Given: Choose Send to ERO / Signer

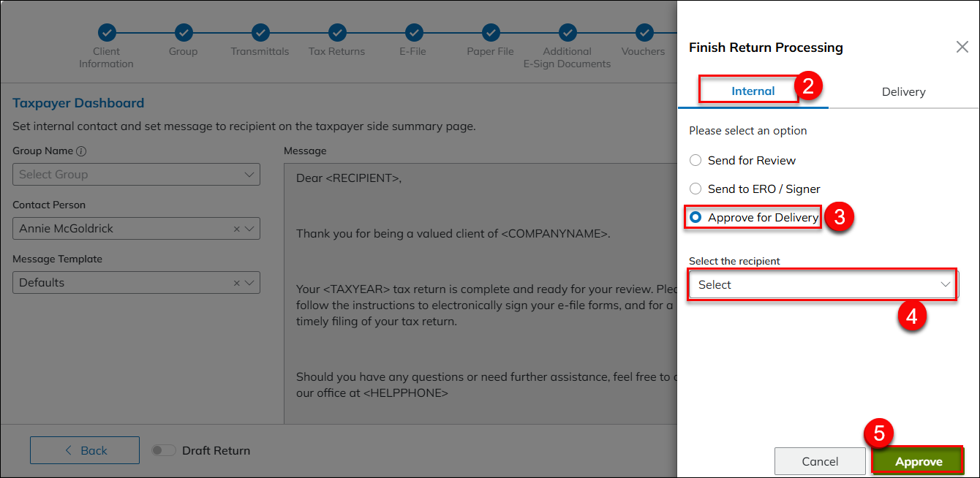Looking at the screenshot, I should [x=696, y=189].
